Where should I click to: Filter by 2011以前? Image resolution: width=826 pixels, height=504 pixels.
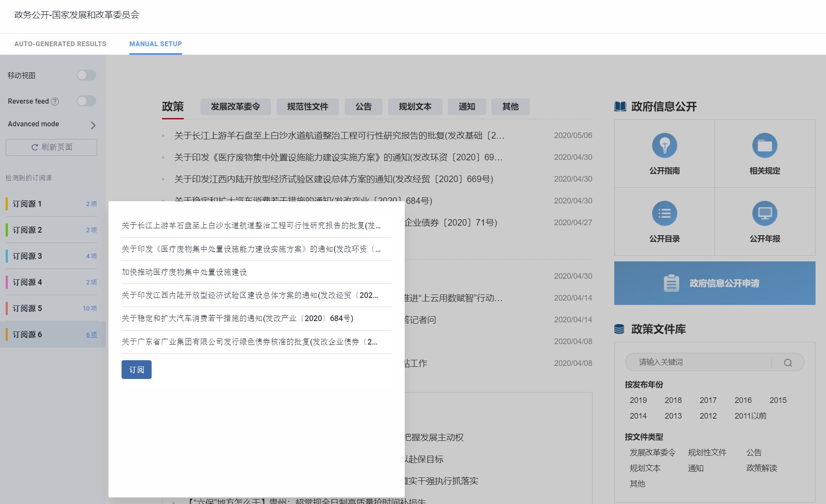751,416
